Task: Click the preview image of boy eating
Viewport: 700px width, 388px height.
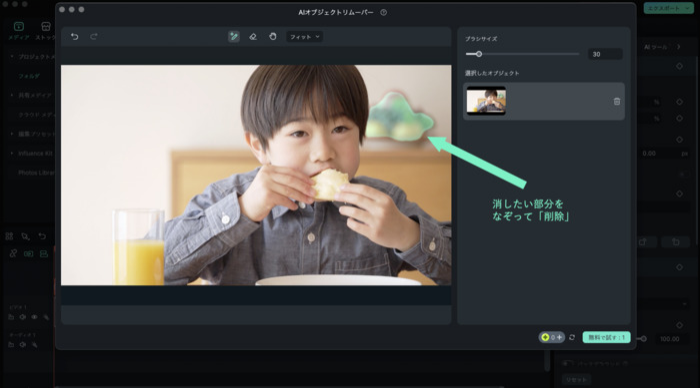Action: (256, 175)
